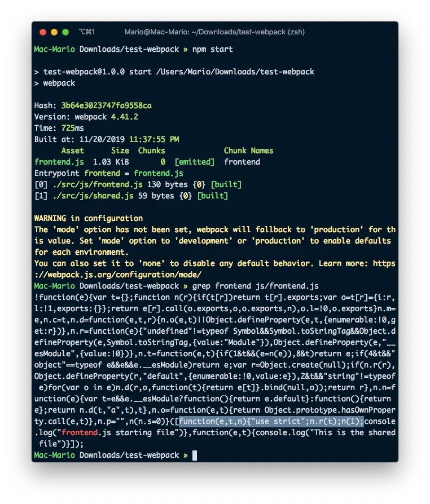The image size is (430, 504).
Task: Click the build time 725ms
Action: click(73, 128)
